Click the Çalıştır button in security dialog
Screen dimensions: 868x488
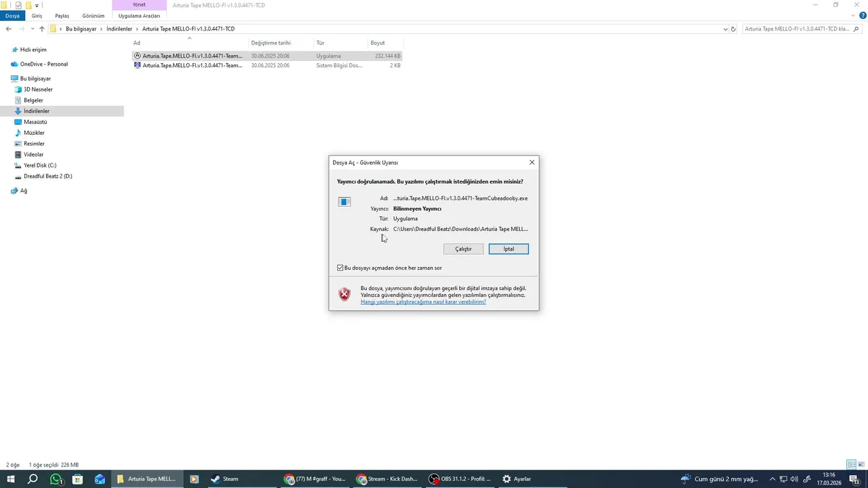pos(463,249)
